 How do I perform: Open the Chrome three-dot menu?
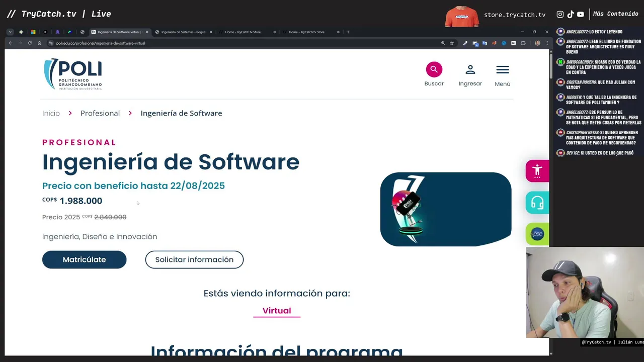click(x=547, y=43)
